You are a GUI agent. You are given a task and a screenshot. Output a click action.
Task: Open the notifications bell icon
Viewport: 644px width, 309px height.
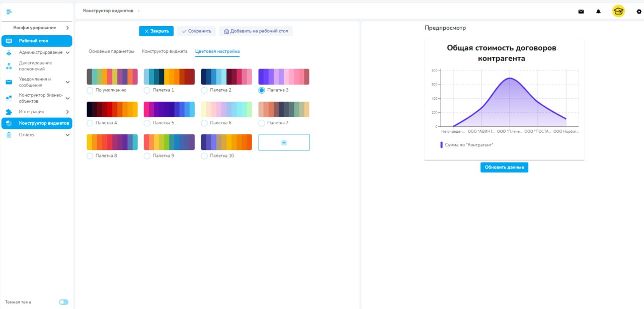(x=598, y=12)
